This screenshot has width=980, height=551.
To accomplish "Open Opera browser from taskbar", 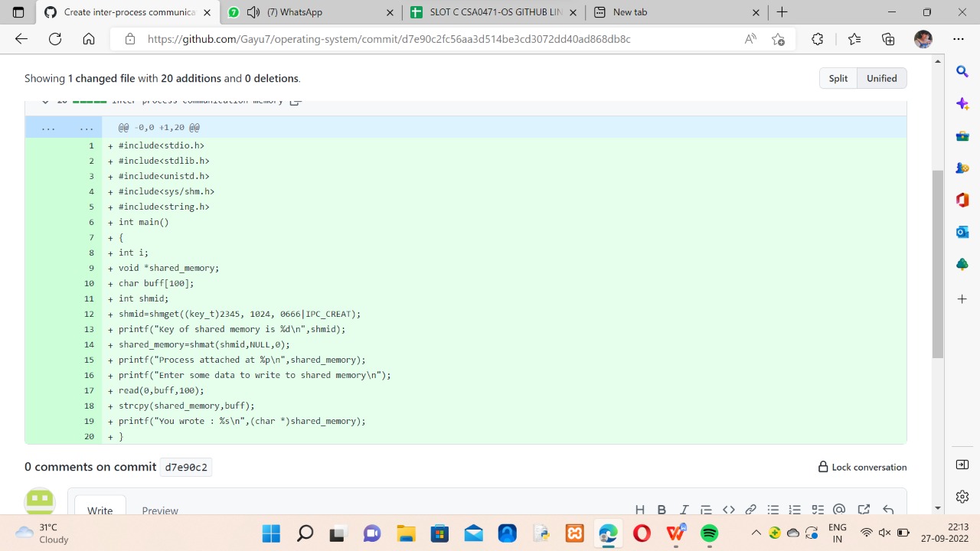I will [x=642, y=533].
